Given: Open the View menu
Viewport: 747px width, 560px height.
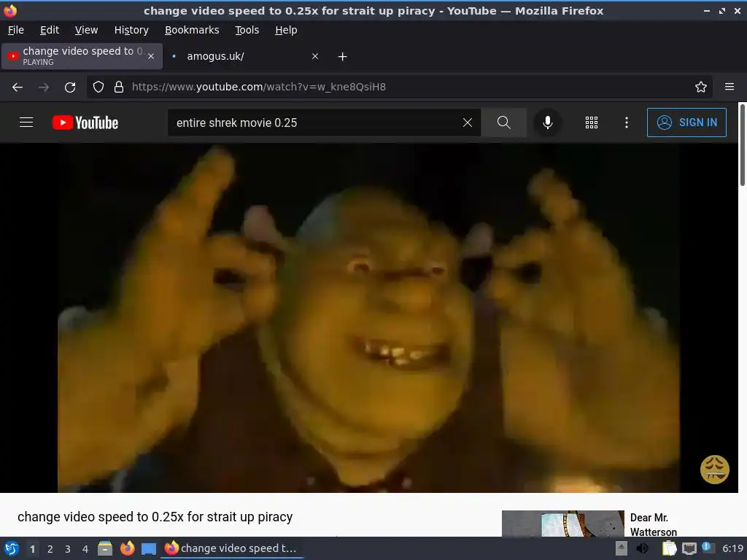Looking at the screenshot, I should 86,30.
